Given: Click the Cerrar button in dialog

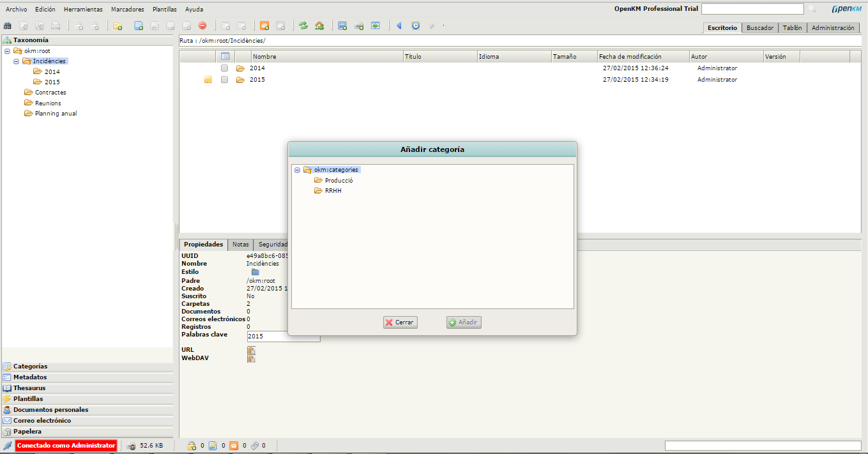Looking at the screenshot, I should tap(400, 322).
